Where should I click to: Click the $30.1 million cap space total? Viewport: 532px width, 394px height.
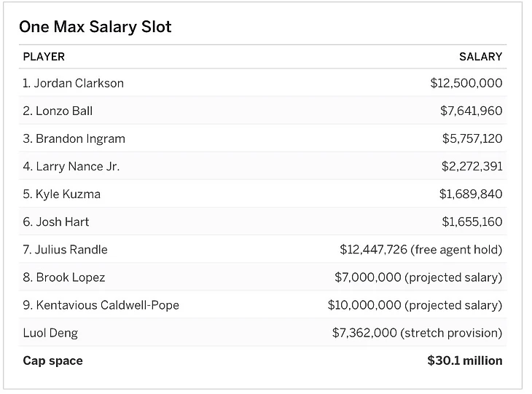click(x=464, y=360)
